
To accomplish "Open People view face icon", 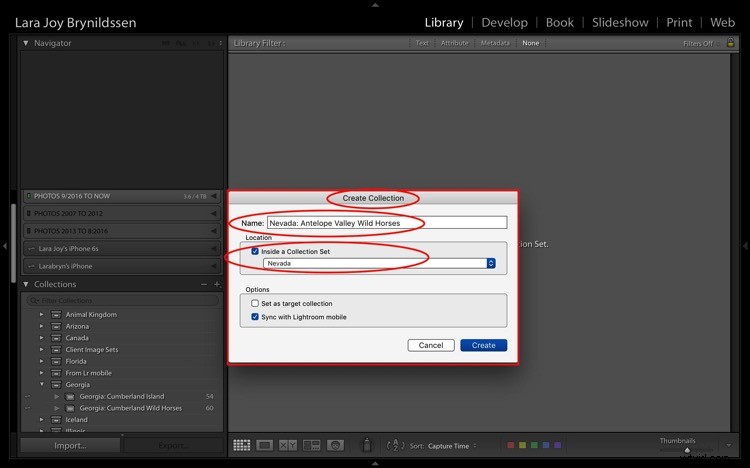I will point(335,446).
